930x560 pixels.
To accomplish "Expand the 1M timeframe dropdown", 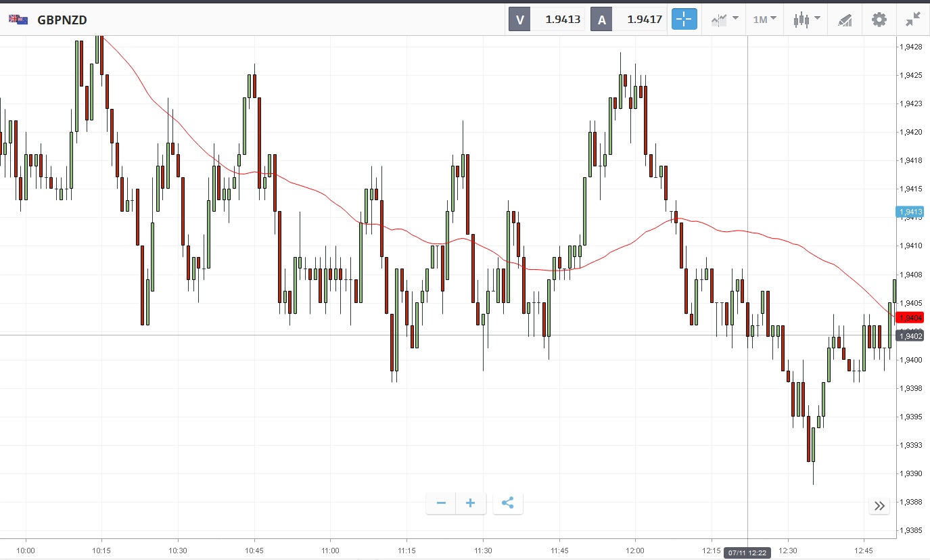I will click(x=764, y=19).
